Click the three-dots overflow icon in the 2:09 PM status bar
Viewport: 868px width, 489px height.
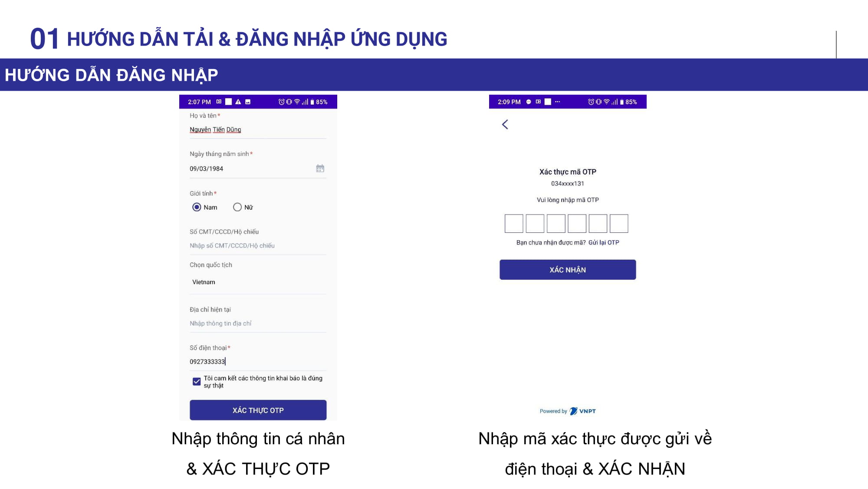[x=558, y=102]
